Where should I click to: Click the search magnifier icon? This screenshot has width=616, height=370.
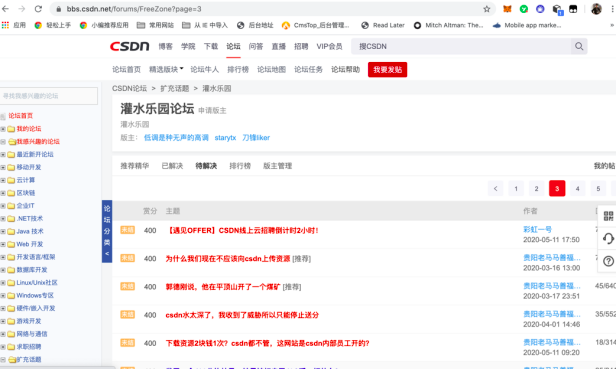click(x=579, y=46)
